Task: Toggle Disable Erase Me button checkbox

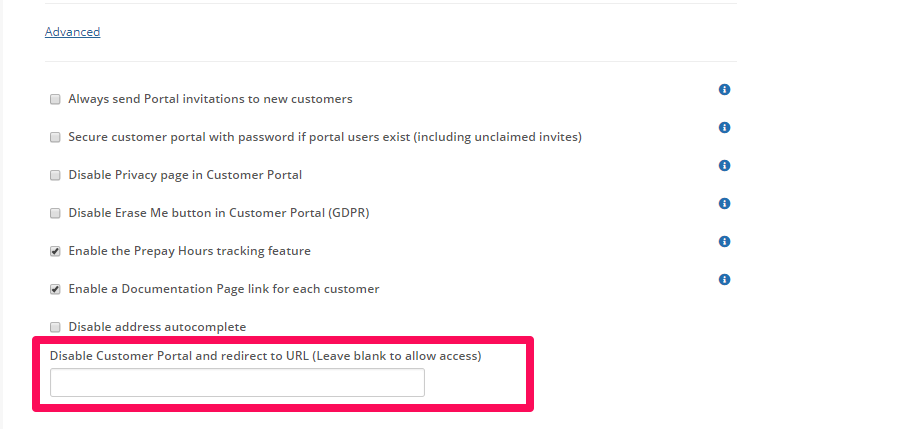Action: point(55,214)
